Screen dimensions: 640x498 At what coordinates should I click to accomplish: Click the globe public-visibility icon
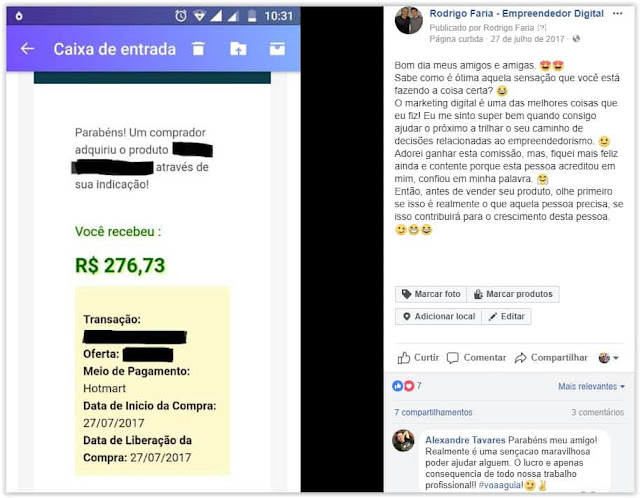click(x=576, y=39)
